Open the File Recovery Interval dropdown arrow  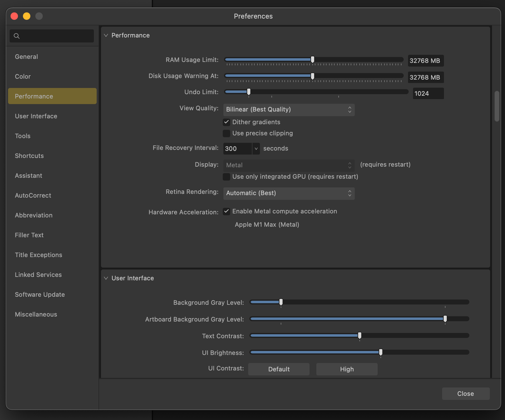[x=256, y=149]
